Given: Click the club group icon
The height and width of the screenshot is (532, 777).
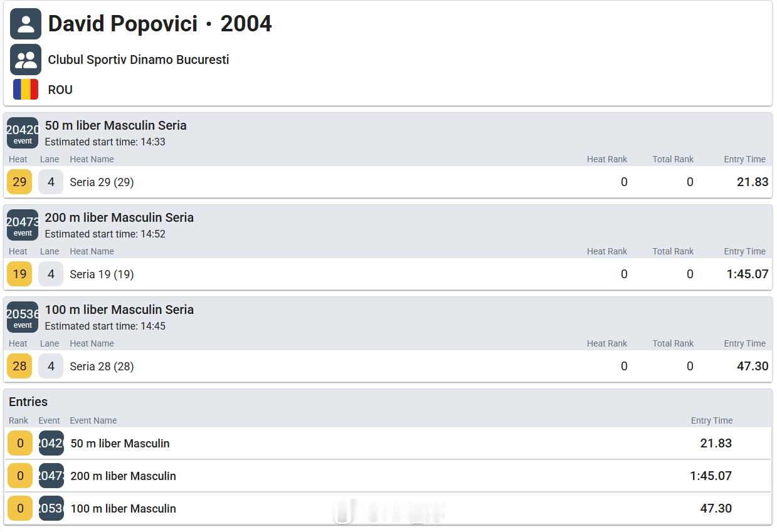Looking at the screenshot, I should 26,60.
